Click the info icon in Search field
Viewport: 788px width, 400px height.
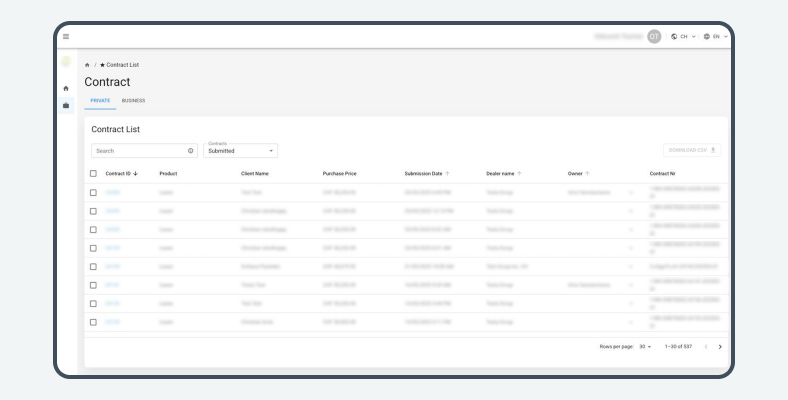(x=190, y=151)
